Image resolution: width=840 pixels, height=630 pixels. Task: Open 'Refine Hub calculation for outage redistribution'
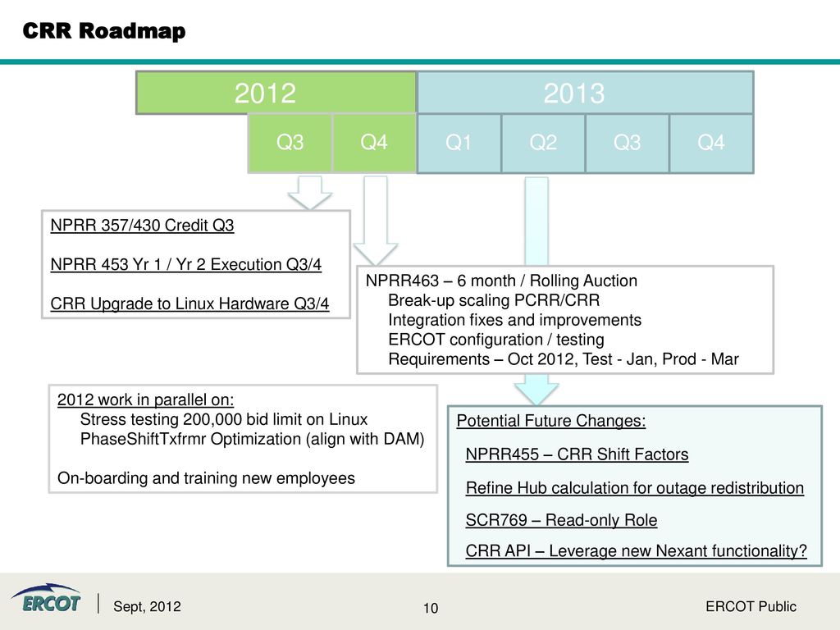point(635,488)
